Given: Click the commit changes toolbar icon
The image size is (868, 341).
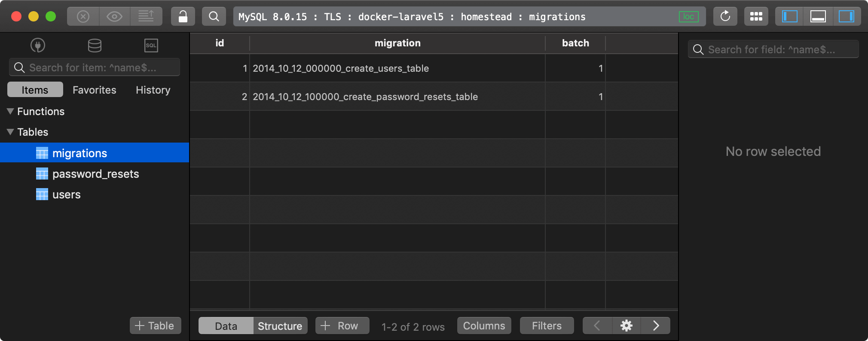Looking at the screenshot, I should (x=146, y=17).
